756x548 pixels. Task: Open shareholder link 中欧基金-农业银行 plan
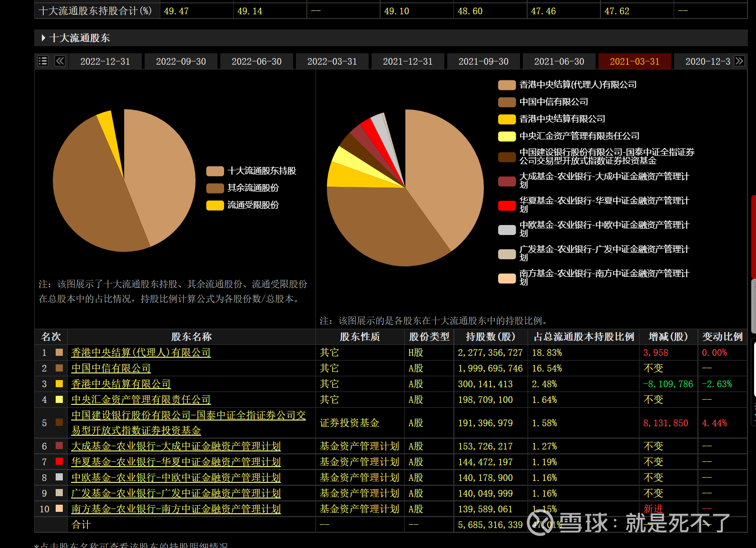[176, 478]
